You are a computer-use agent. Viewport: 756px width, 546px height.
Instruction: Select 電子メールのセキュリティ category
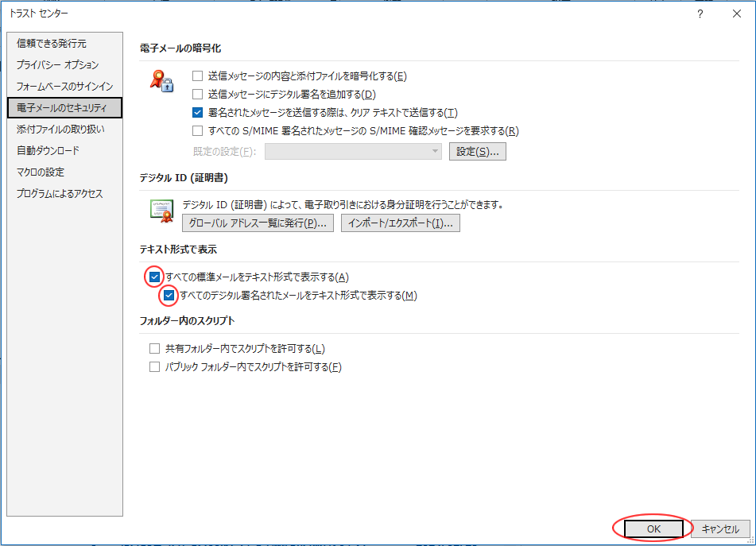point(64,107)
